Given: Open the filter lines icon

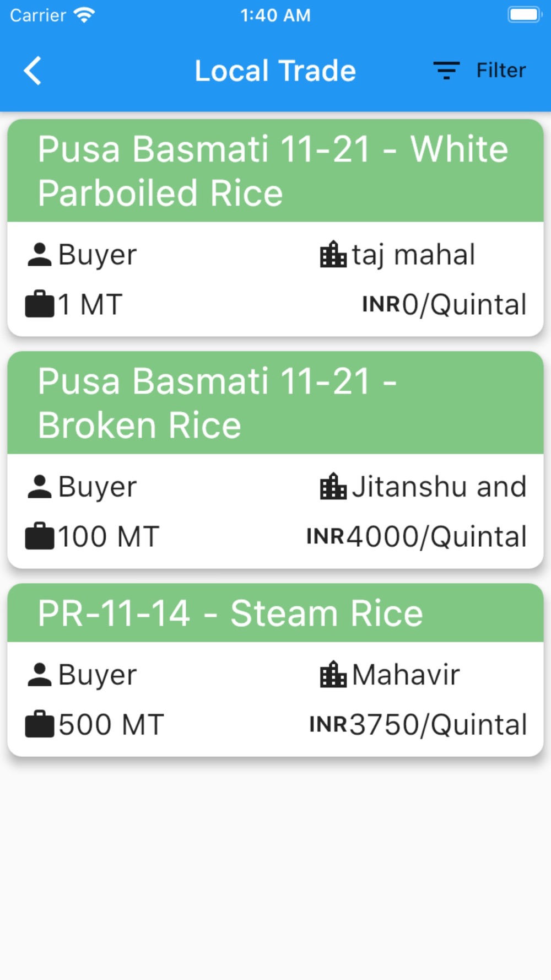Looking at the screenshot, I should click(x=446, y=71).
